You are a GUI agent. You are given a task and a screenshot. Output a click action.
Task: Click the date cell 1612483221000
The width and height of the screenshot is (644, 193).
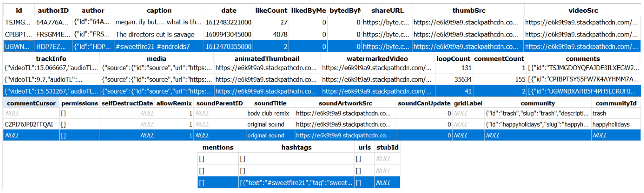pos(228,22)
